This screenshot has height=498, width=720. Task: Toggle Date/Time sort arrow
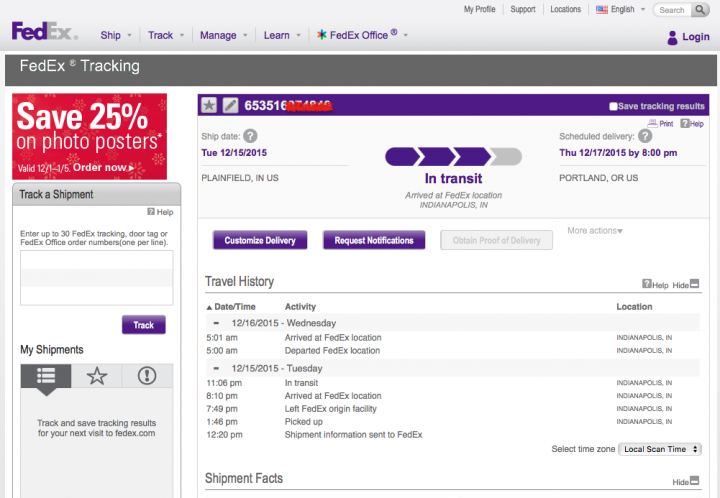click(209, 307)
